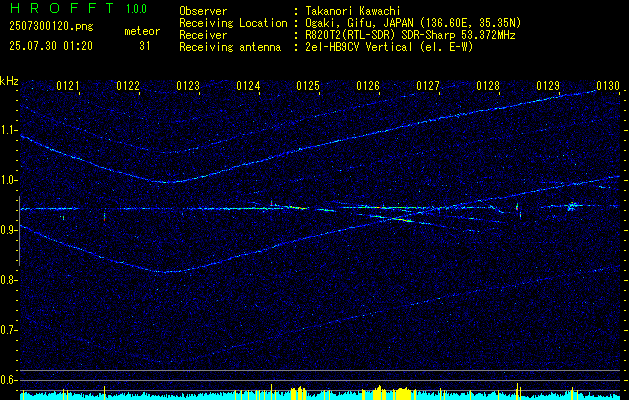Click the red-green meteor echo near 0122
The width and height of the screenshot is (629, 400).
(104, 215)
